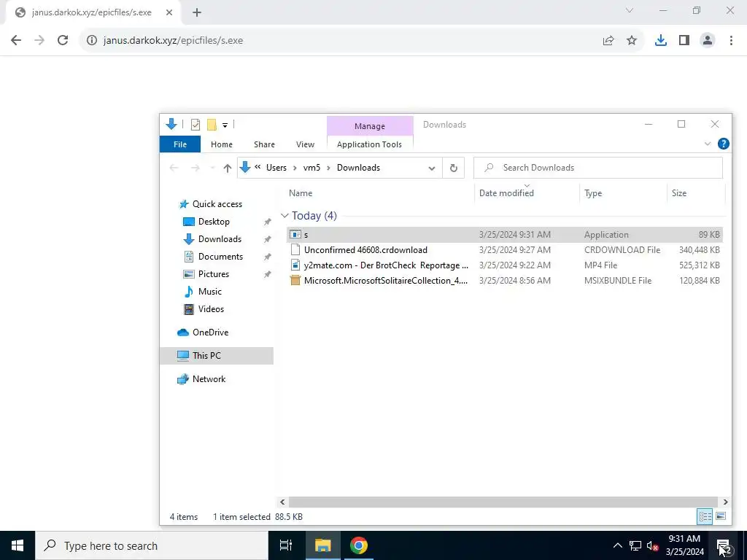Select the s application file
The width and height of the screenshot is (747, 560).
(505, 235)
